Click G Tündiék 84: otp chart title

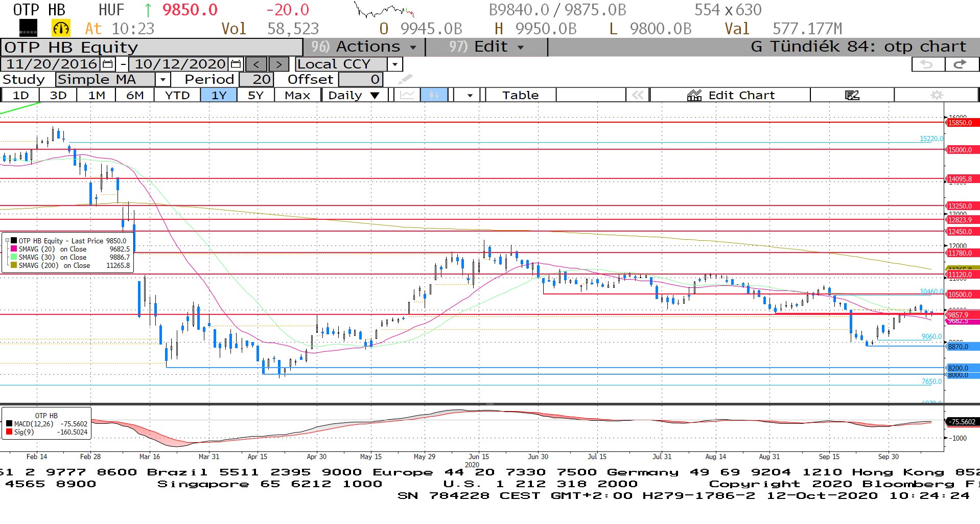[x=858, y=47]
